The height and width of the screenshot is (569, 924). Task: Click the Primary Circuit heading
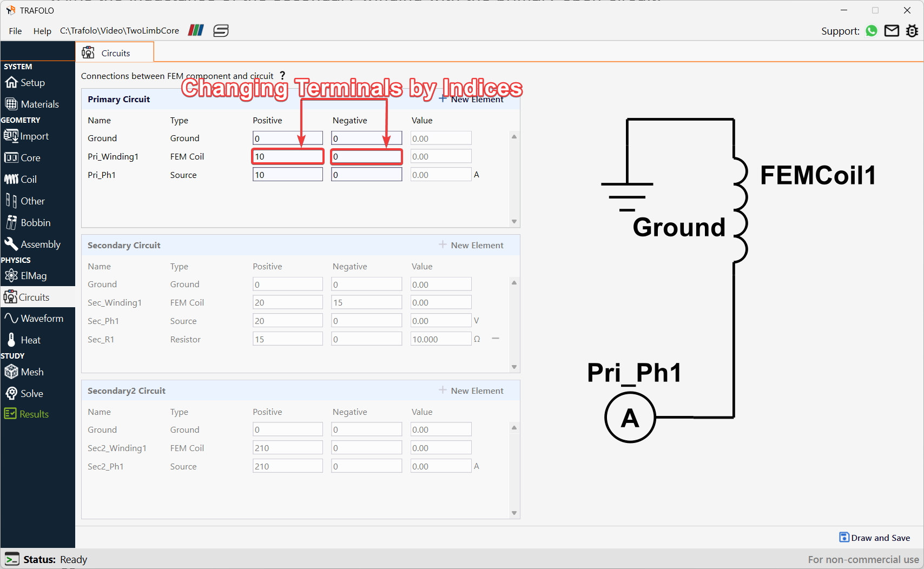pos(118,100)
